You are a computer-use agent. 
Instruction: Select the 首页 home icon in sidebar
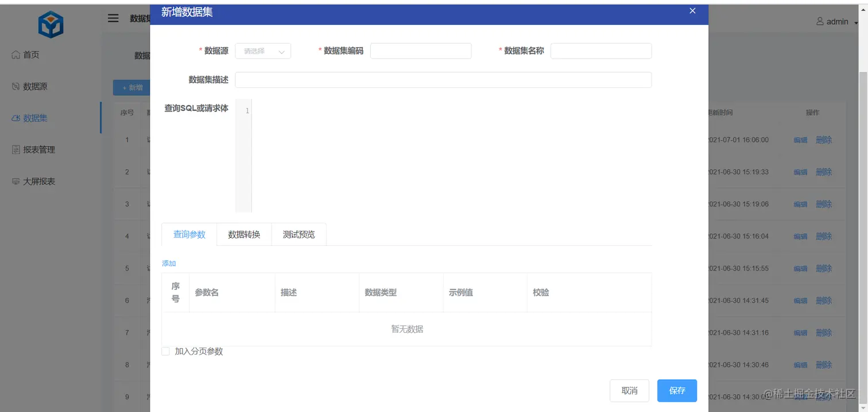15,55
